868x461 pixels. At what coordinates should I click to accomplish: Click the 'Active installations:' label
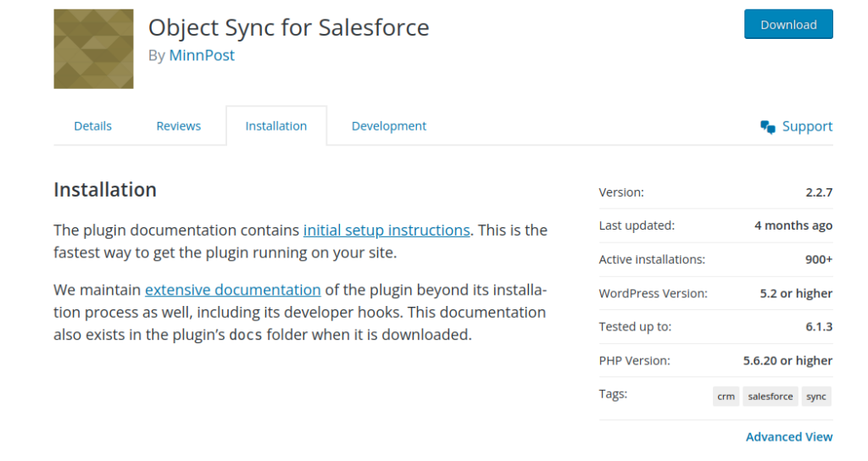pos(652,259)
